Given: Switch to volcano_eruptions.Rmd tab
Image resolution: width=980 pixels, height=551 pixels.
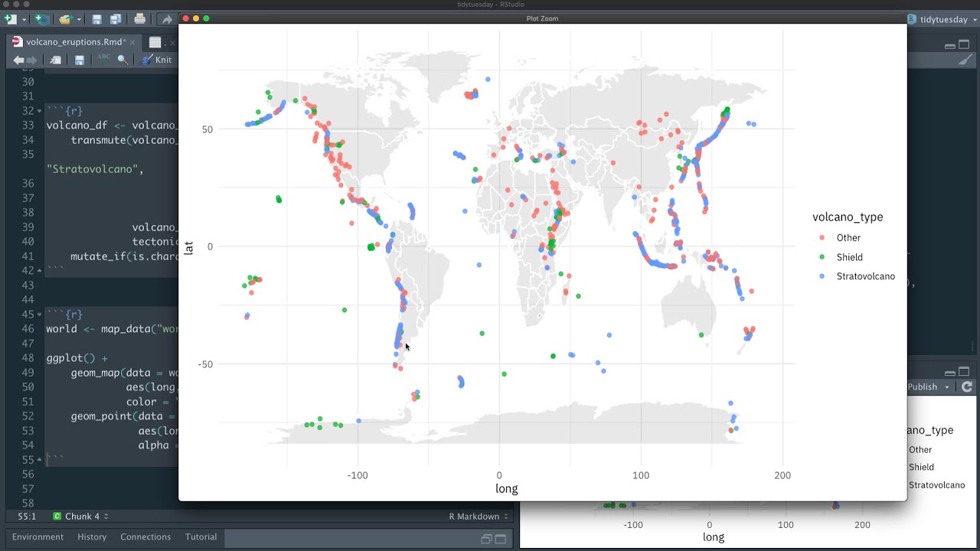Looking at the screenshot, I should point(75,42).
